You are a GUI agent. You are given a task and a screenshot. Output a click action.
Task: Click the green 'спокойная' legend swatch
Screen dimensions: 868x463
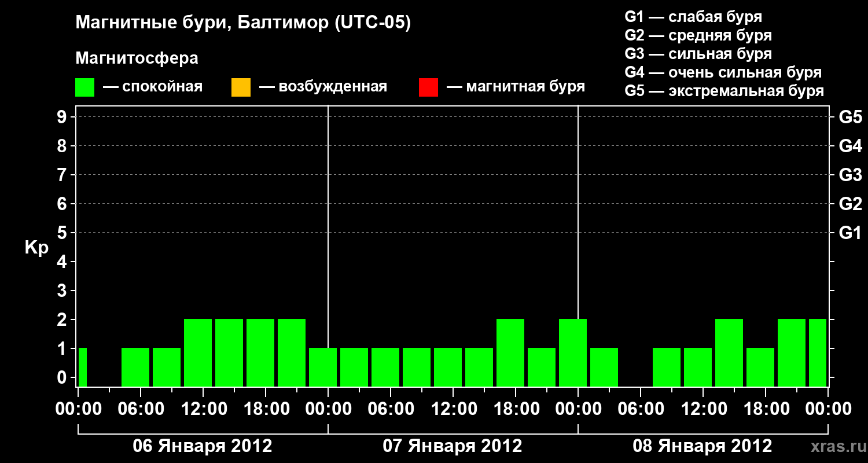tap(85, 87)
